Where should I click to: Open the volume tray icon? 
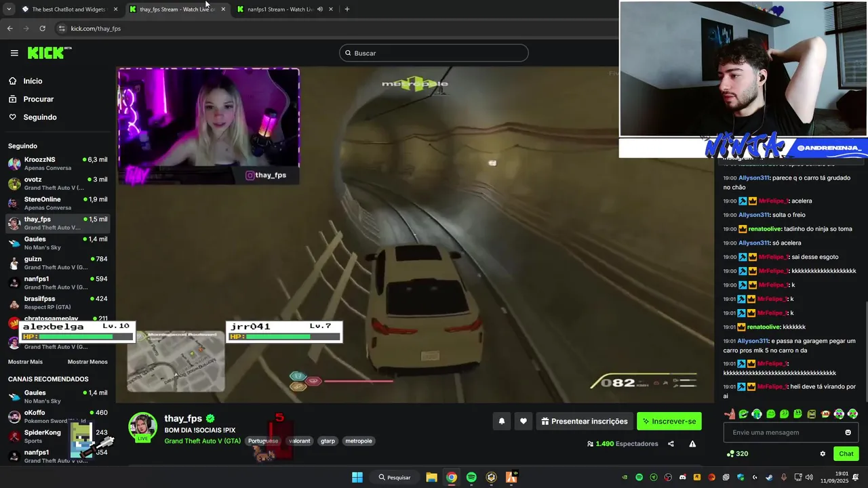coord(808,477)
